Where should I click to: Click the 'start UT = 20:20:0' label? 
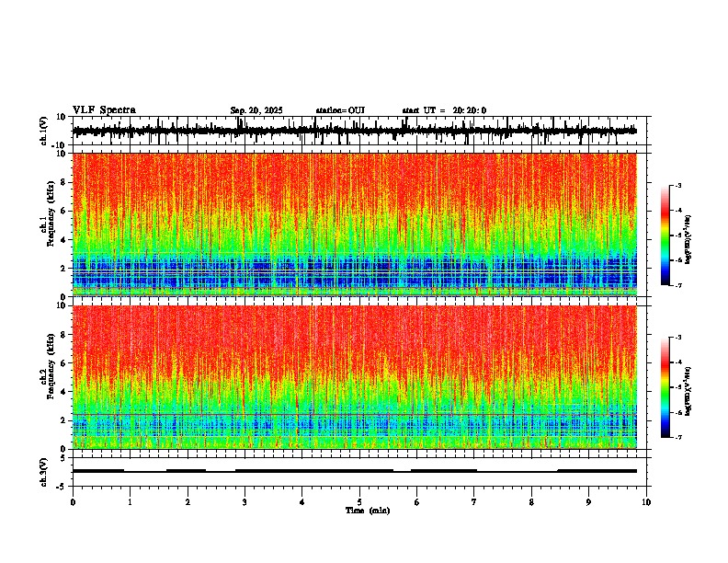(x=444, y=110)
